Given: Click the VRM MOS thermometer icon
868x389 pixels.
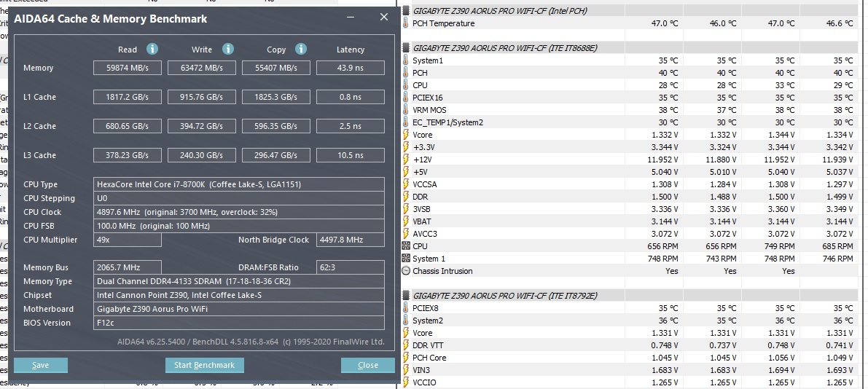Looking at the screenshot, I should tap(406, 109).
